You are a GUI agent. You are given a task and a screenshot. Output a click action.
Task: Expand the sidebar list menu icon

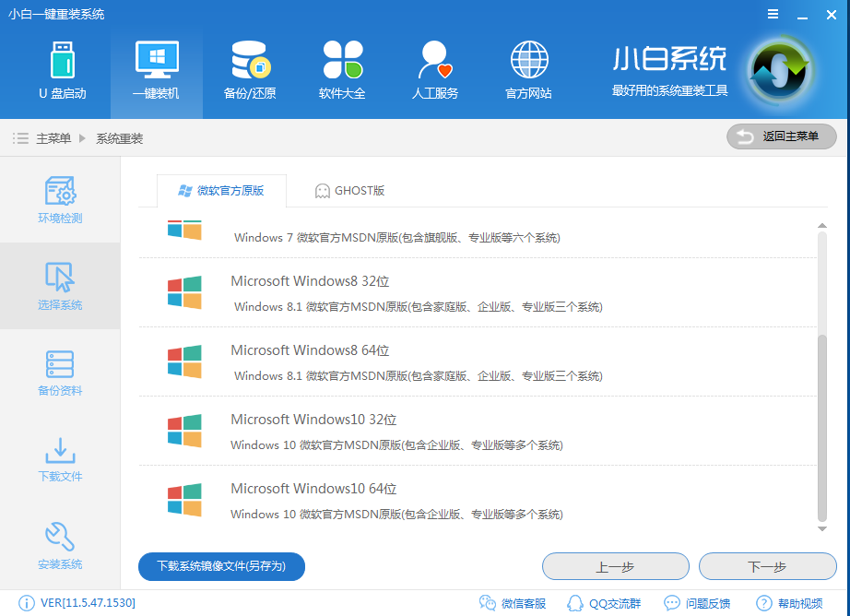click(20, 136)
